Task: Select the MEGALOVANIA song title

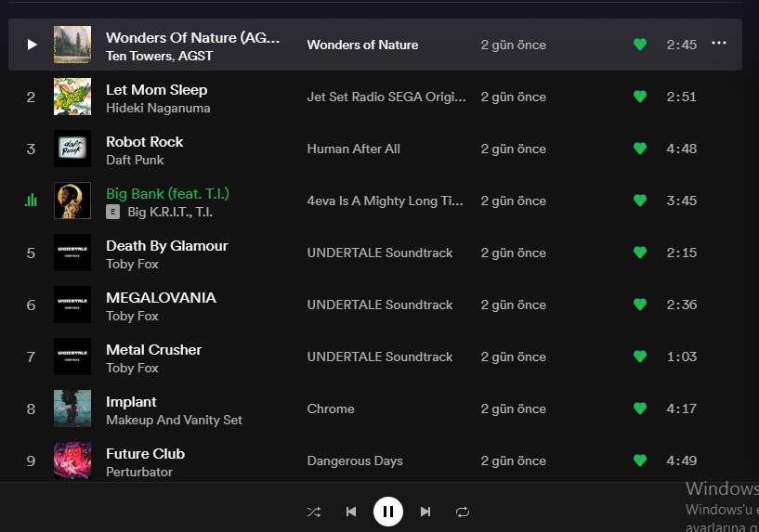Action: (x=162, y=298)
